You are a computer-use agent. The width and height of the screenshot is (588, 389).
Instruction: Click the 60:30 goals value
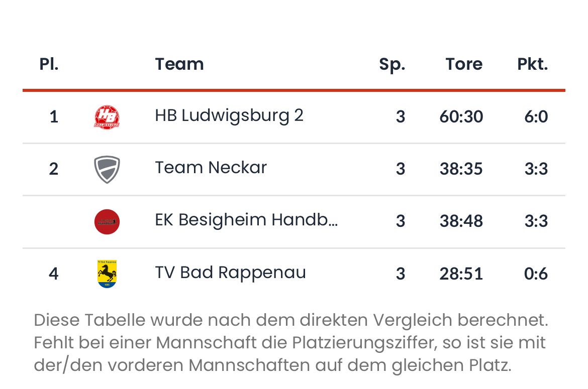[x=461, y=117]
